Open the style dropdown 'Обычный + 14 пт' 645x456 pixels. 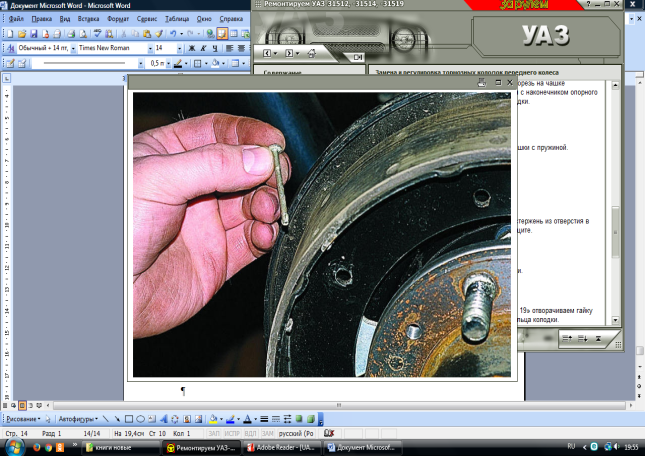point(73,49)
